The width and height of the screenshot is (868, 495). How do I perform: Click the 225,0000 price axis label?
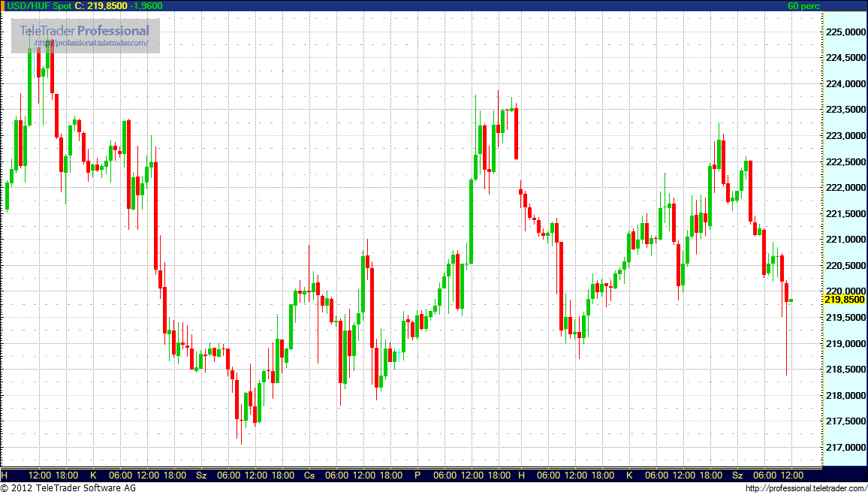845,32
